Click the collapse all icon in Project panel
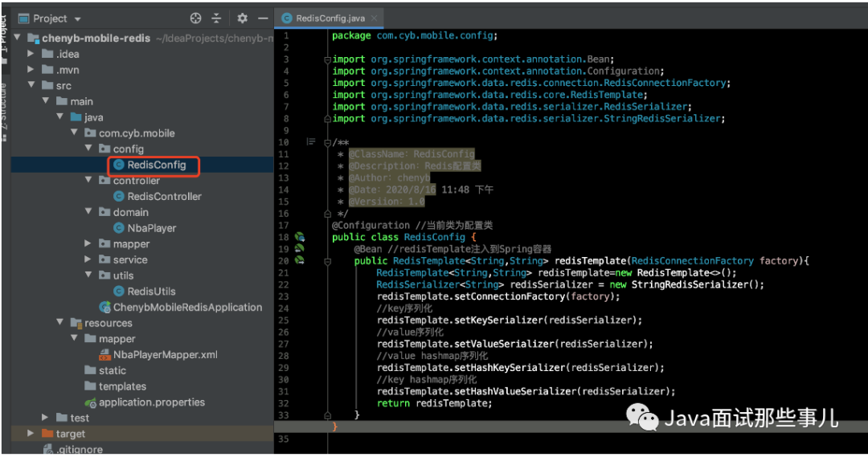868x457 pixels. (216, 18)
